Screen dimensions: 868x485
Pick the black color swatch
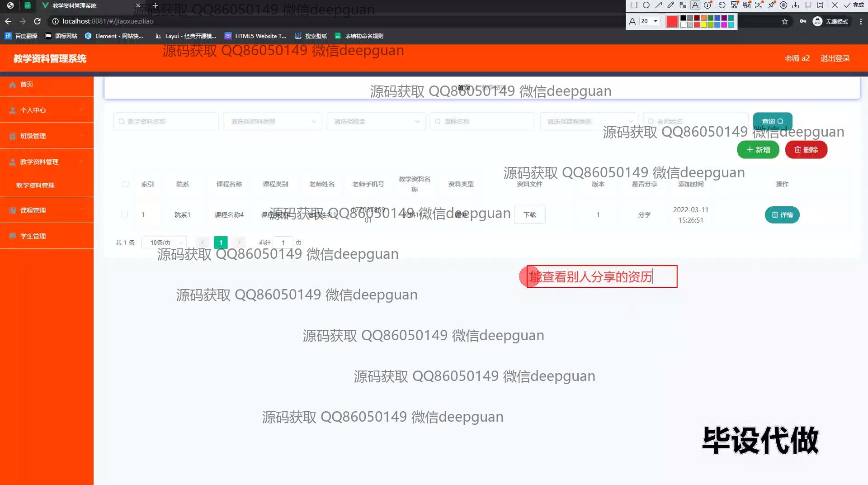683,18
